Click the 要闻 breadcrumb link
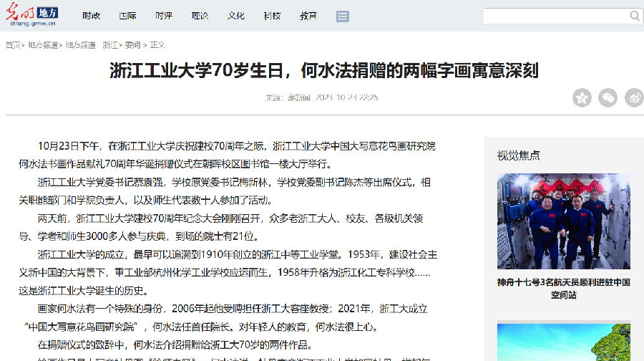The height and width of the screenshot is (361, 644). [x=132, y=44]
